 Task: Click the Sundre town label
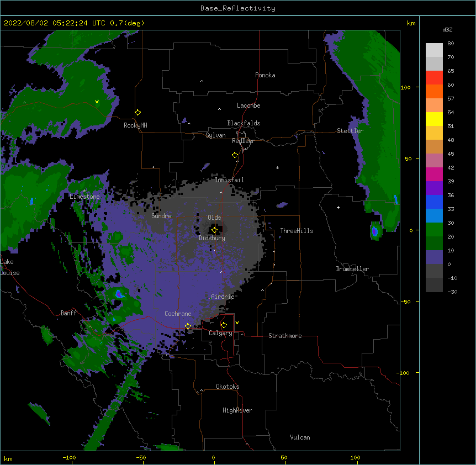[161, 216]
